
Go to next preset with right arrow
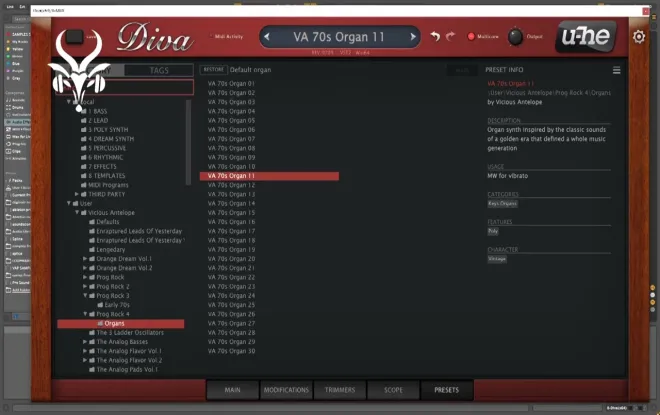coord(413,37)
